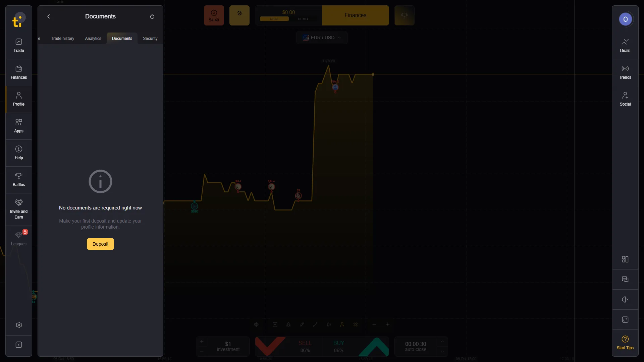Click the Finances top button
Screen dimensions: 644x362
[356, 15]
